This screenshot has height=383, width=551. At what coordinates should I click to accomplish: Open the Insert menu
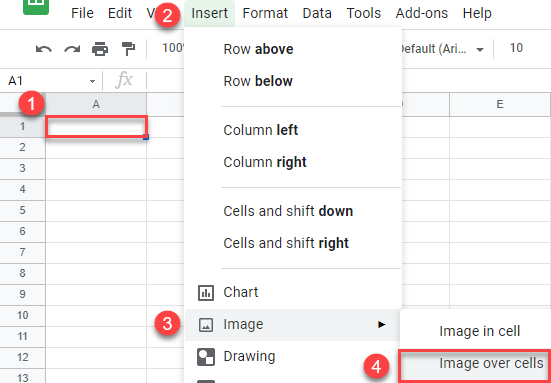pos(209,13)
